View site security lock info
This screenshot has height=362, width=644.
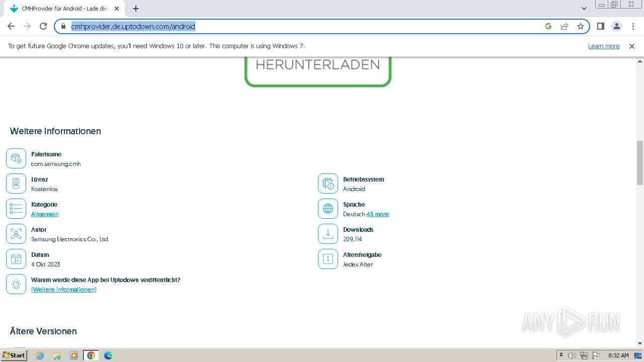pos(63,26)
